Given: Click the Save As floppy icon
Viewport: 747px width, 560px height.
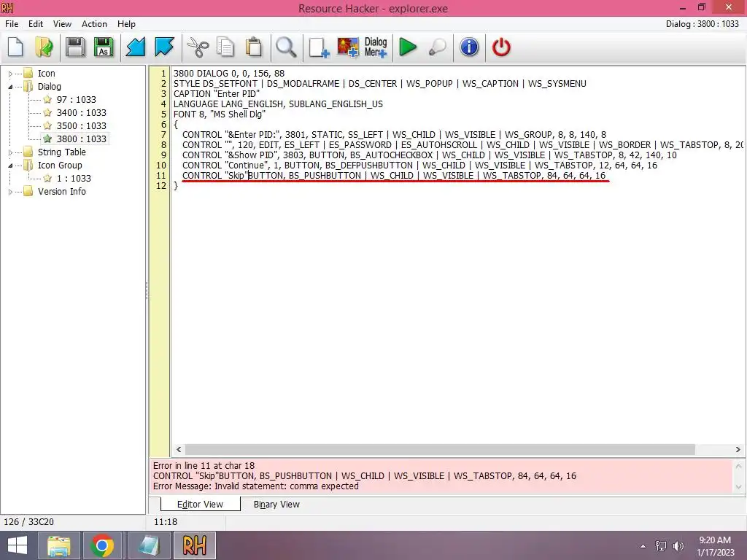Looking at the screenshot, I should (104, 47).
